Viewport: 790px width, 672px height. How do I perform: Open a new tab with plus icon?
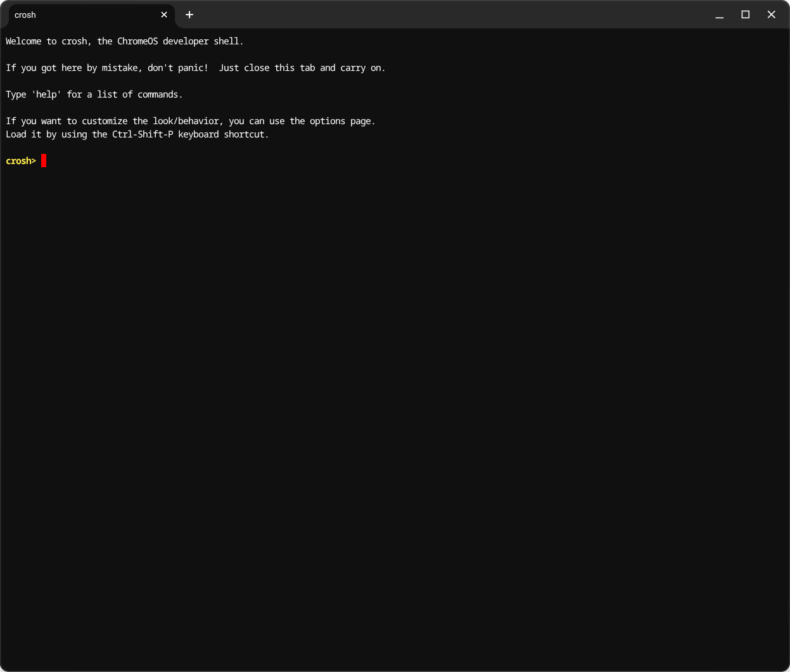[x=189, y=15]
